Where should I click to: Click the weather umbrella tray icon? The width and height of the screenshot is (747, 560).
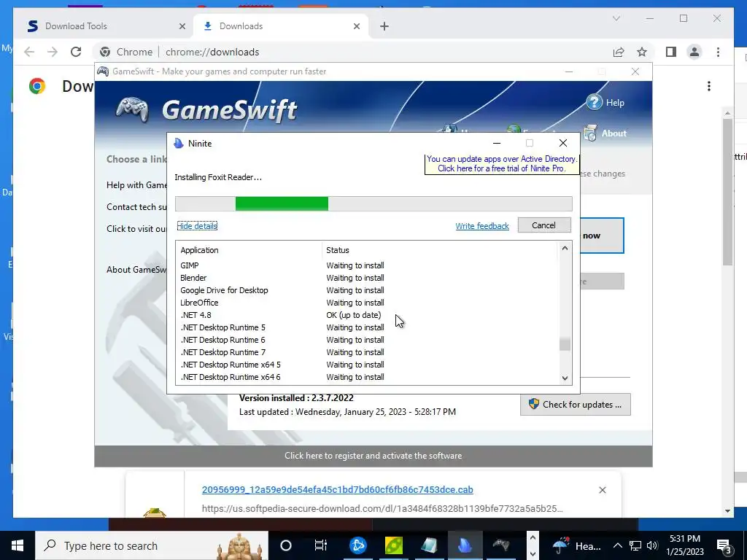coord(561,545)
